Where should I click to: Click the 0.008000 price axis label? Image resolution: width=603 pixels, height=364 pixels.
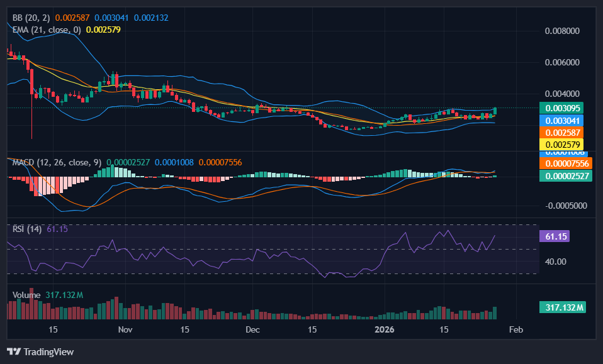click(561, 31)
